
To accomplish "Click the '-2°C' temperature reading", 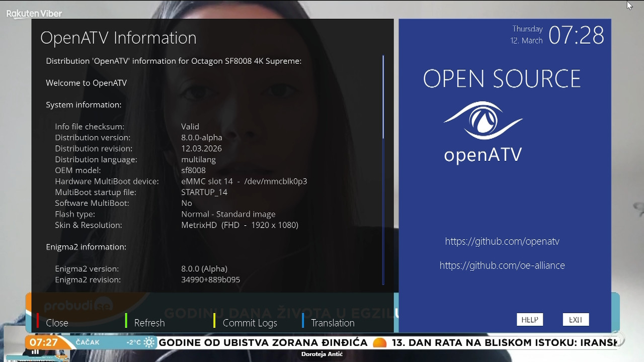I will coord(134,342).
